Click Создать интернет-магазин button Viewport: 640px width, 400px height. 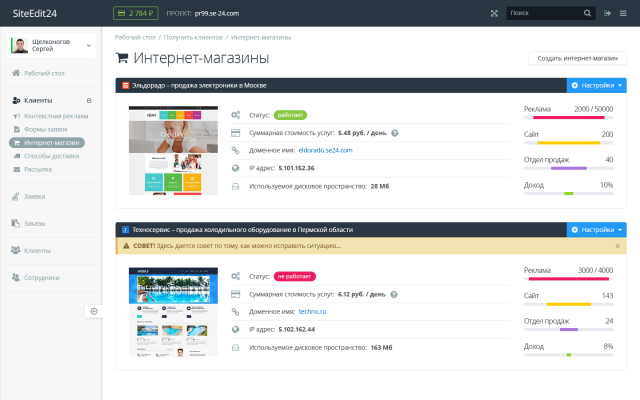coord(577,58)
